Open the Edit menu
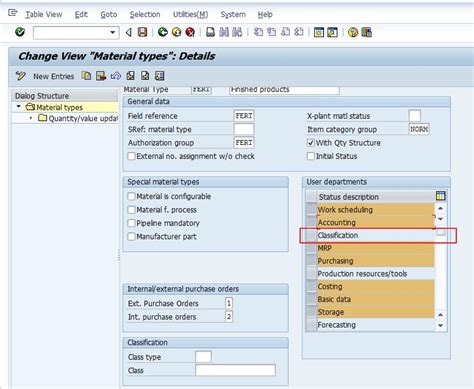 (x=81, y=14)
